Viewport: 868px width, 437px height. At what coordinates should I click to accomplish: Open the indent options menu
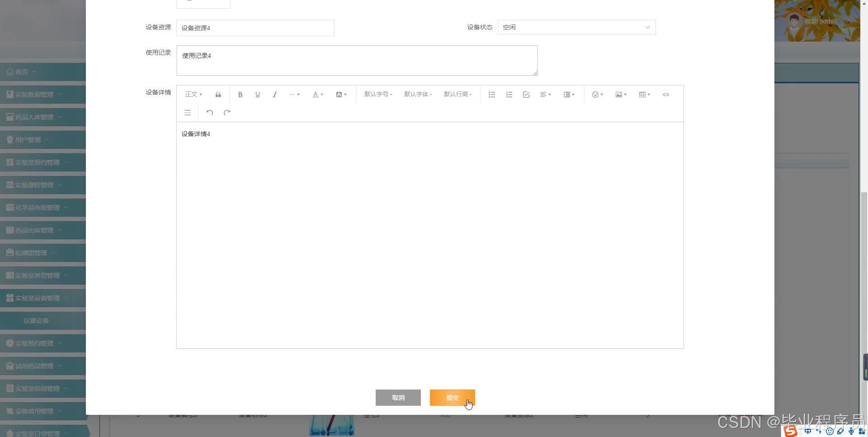pyautogui.click(x=569, y=95)
